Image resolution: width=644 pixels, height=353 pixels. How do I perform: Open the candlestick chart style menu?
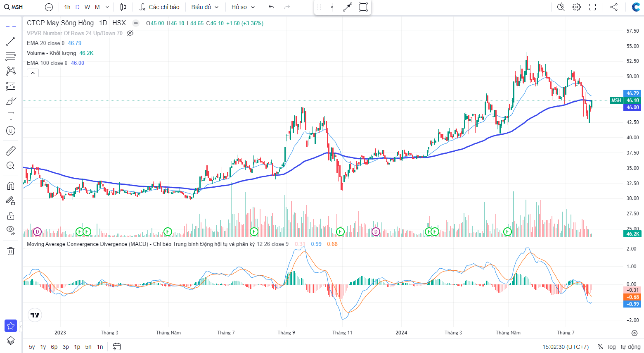(x=123, y=7)
